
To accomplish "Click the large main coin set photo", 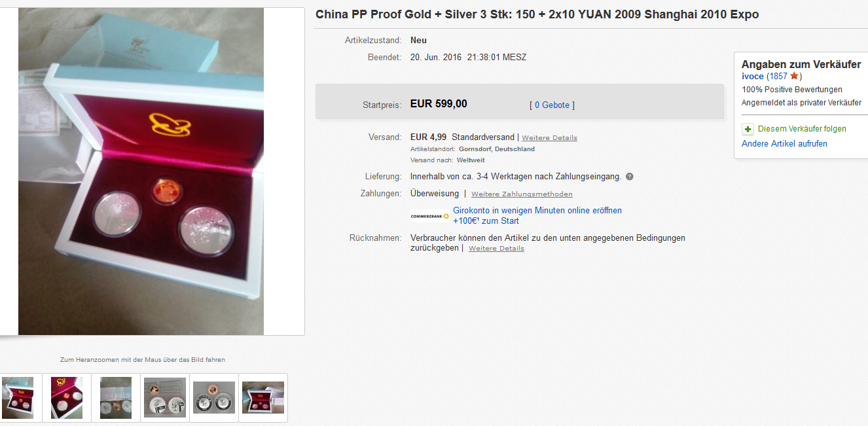I will (x=141, y=171).
